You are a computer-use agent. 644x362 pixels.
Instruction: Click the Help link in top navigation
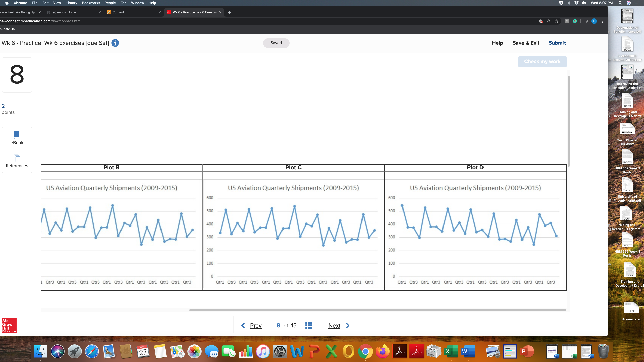pyautogui.click(x=497, y=43)
